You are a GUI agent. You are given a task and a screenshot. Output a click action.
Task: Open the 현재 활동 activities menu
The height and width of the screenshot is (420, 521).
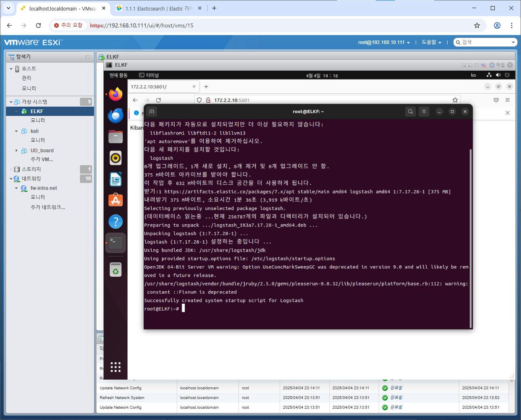click(118, 76)
